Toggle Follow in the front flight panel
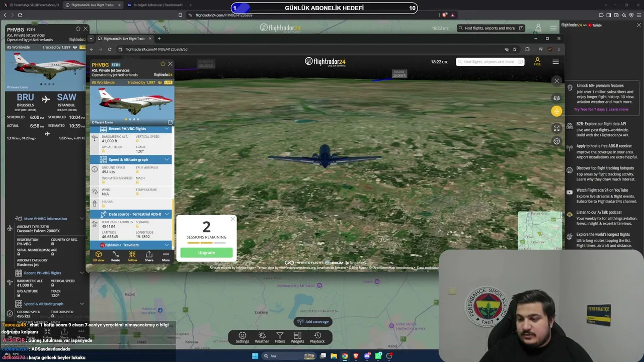This screenshot has width=644, height=362. pos(132,256)
